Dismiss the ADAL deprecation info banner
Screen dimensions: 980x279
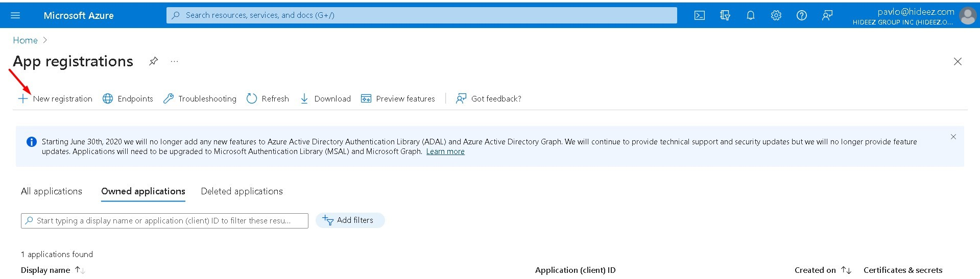[x=953, y=137]
